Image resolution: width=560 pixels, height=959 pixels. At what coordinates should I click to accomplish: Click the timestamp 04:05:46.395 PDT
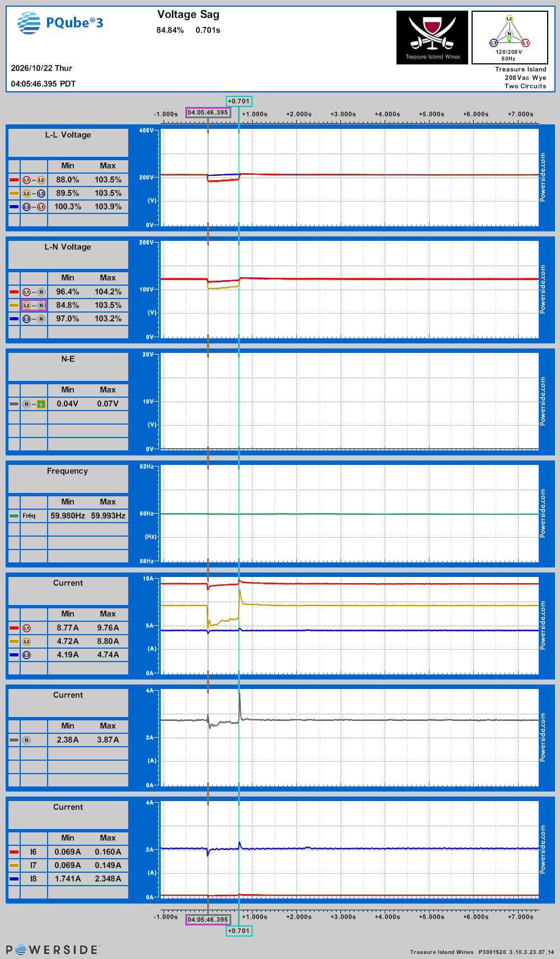pos(43,84)
